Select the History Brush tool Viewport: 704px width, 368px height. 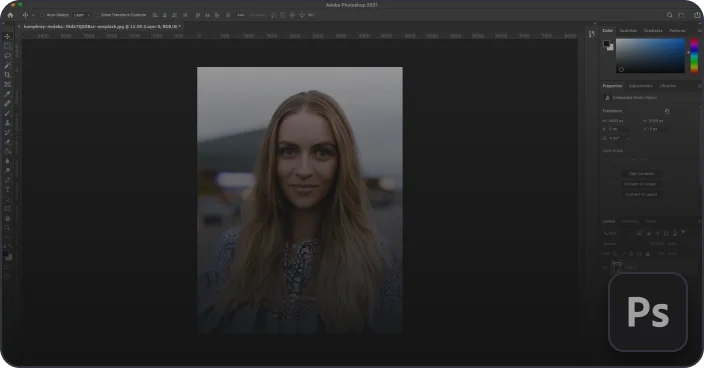tap(7, 132)
